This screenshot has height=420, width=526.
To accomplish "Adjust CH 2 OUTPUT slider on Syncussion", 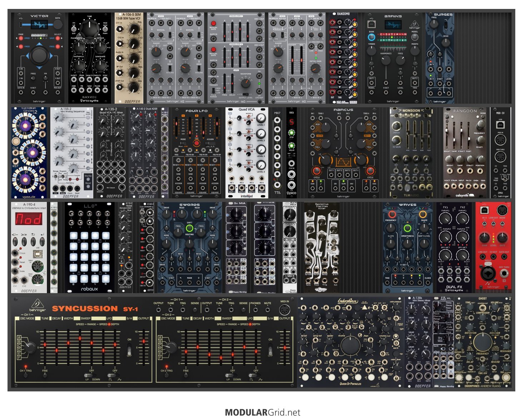I will click(x=285, y=347).
